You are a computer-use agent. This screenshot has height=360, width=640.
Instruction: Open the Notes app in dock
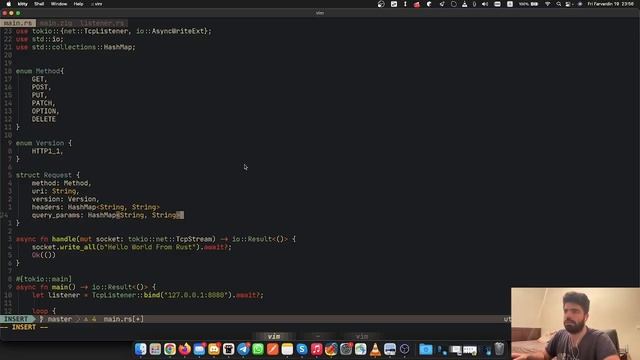(287, 349)
